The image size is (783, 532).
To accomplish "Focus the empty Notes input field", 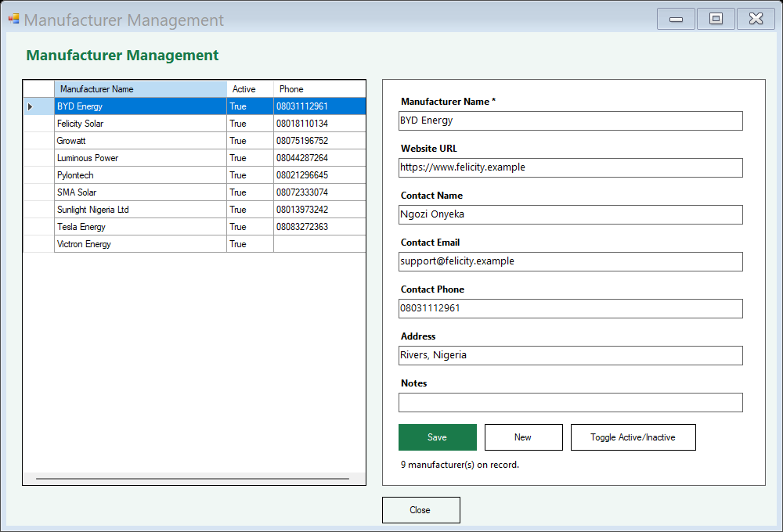I will 570,402.
